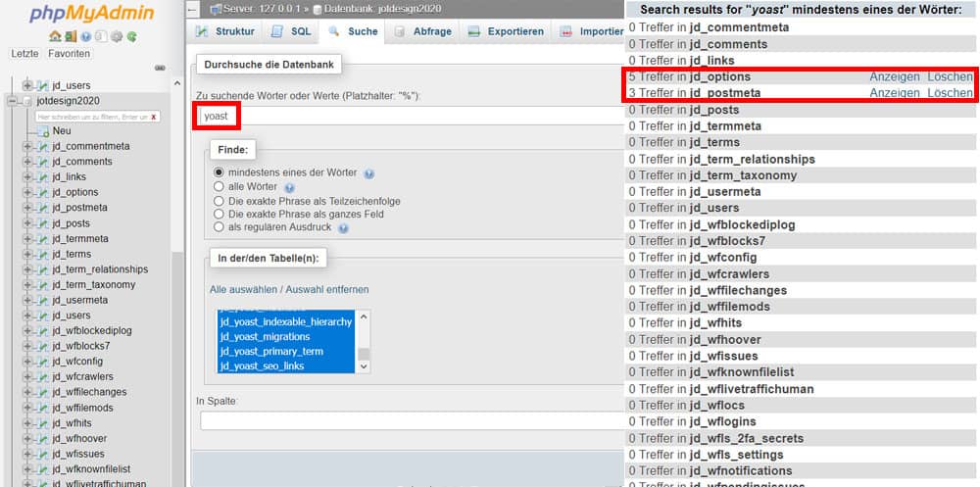Image resolution: width=980 pixels, height=487 pixels.
Task: Open navigation panel settings gear icon
Action: coord(117,37)
